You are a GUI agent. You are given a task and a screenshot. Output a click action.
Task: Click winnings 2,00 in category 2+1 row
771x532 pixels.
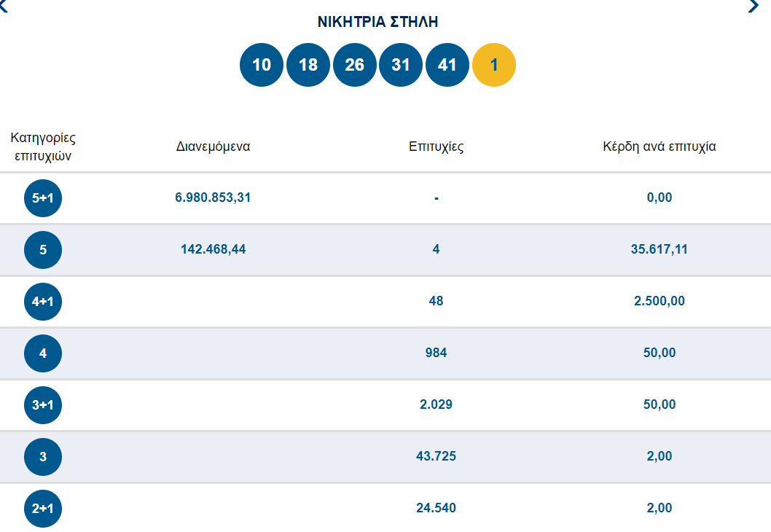660,508
